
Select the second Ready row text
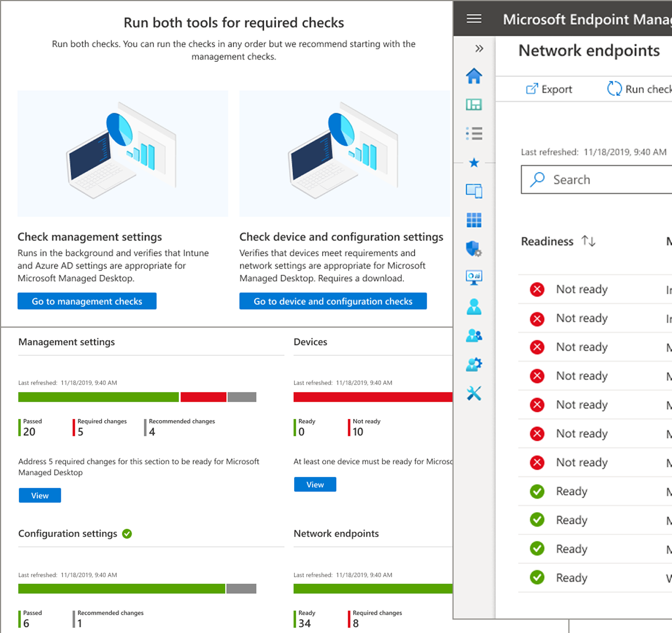tap(572, 520)
